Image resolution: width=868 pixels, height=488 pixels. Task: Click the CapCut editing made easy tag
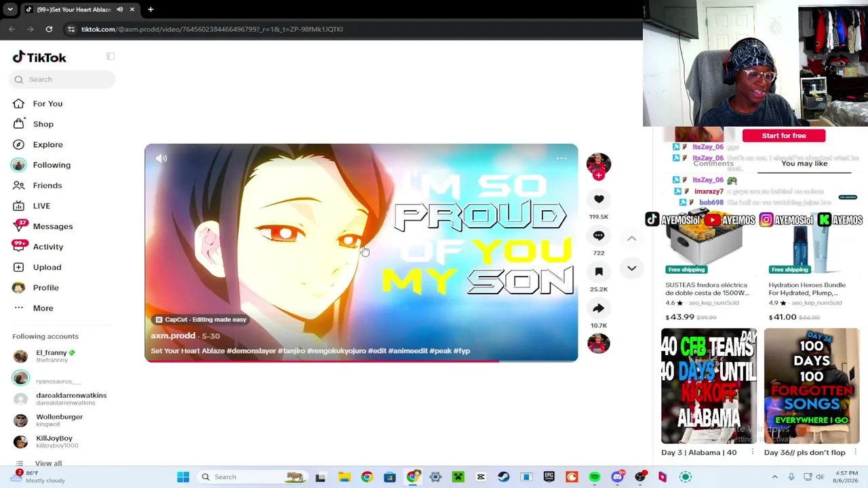(201, 319)
